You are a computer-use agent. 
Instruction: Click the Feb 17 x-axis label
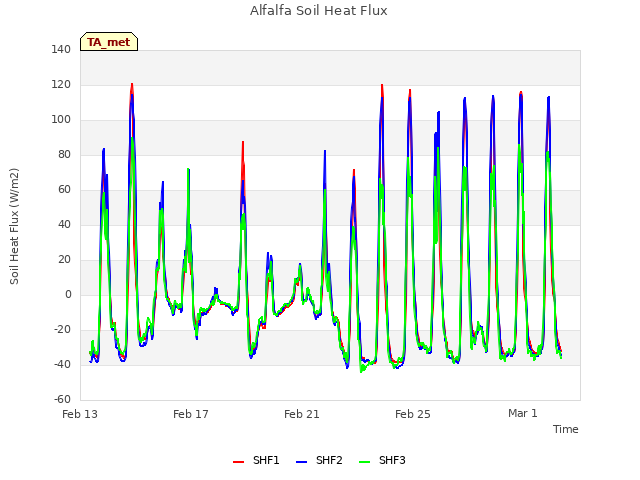click(191, 414)
